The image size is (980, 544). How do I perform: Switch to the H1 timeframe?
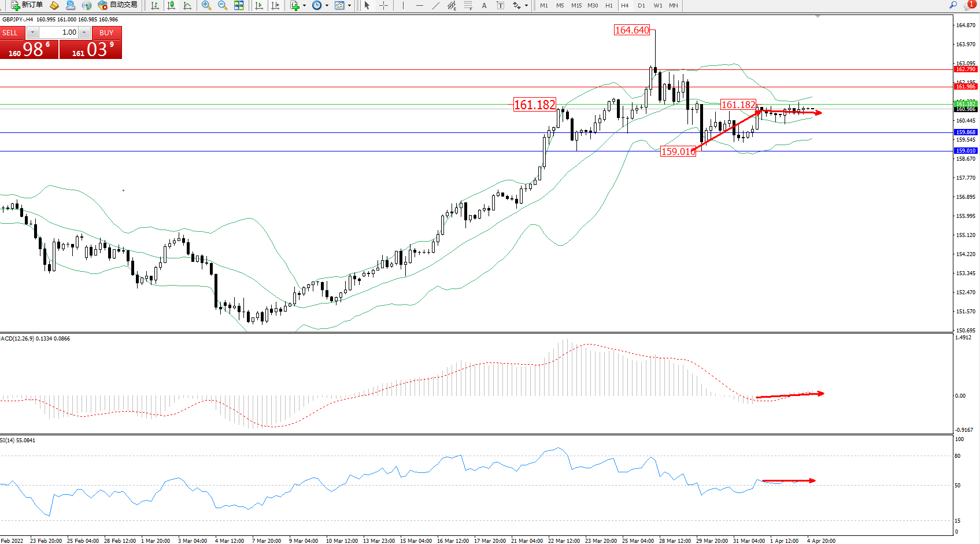[609, 5]
